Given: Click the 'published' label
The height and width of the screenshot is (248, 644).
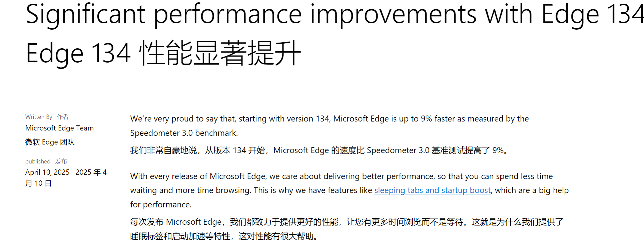Looking at the screenshot, I should [x=38, y=161].
